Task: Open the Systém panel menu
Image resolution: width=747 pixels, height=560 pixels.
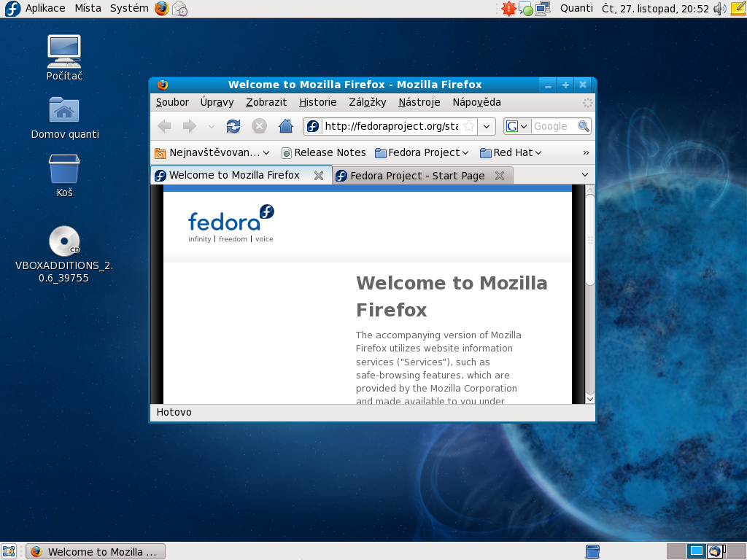Action: point(130,8)
